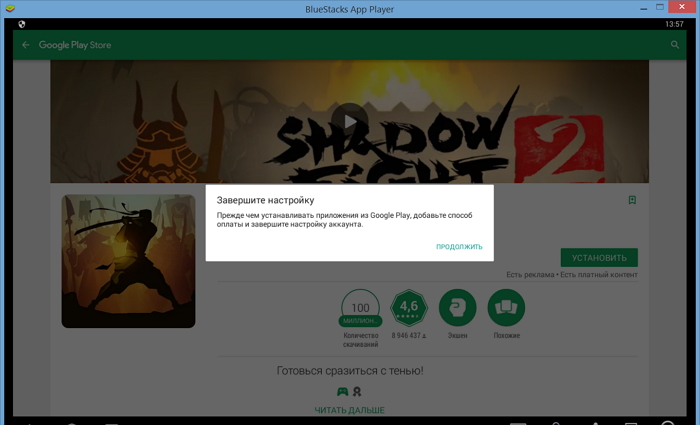Click Готовься сразиться с тенью! description
The image size is (700, 425).
[350, 371]
